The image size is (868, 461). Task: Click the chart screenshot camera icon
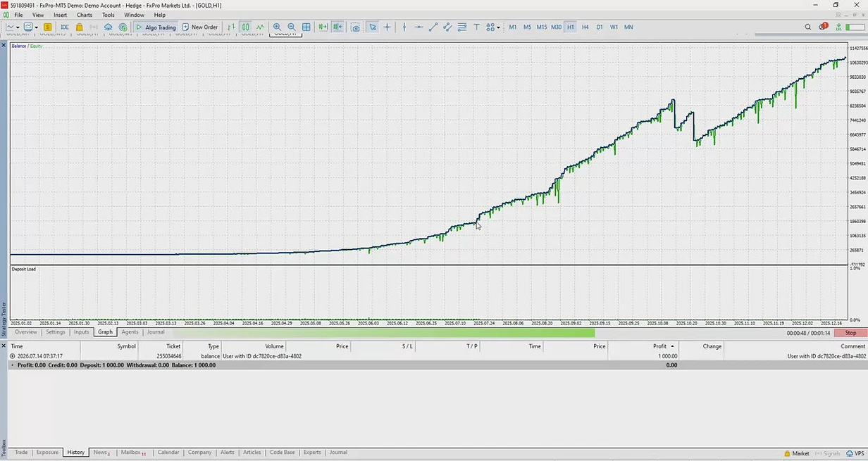click(356, 27)
